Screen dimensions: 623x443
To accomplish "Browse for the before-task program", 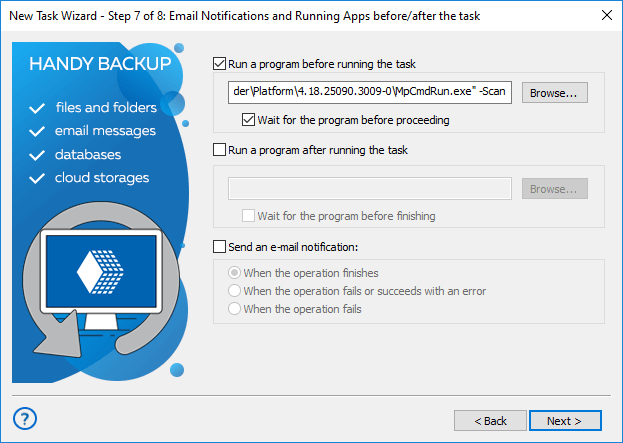I will 554,93.
